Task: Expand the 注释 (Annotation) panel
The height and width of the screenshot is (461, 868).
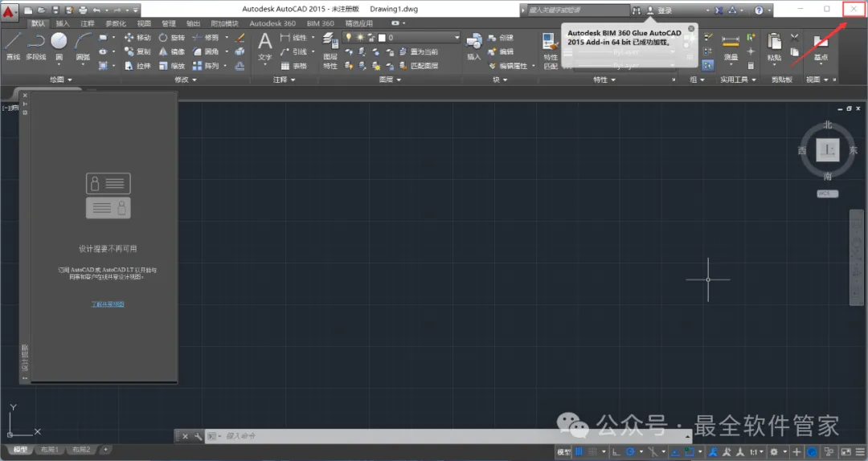Action: click(284, 80)
